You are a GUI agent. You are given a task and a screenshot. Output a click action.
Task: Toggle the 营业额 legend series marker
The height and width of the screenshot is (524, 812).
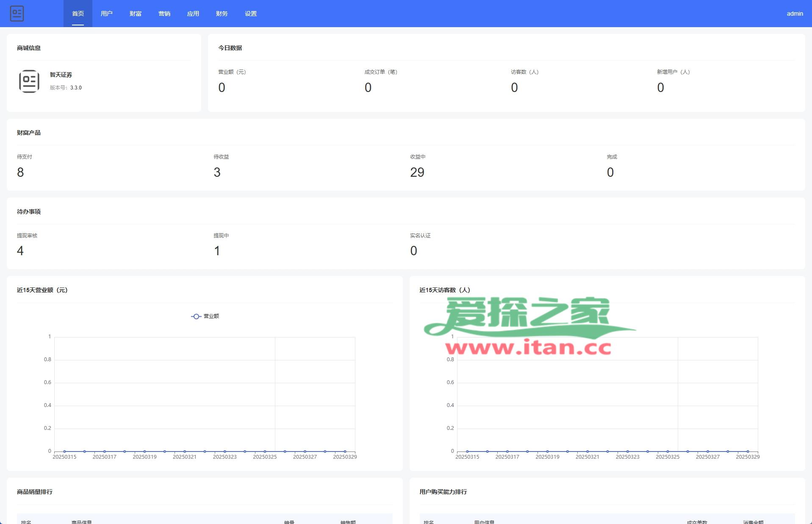[x=196, y=316]
